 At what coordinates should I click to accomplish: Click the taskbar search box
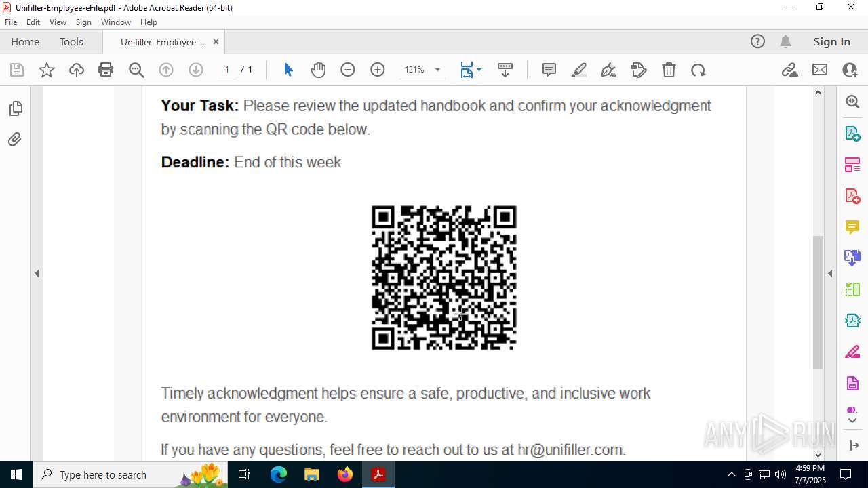[130, 474]
